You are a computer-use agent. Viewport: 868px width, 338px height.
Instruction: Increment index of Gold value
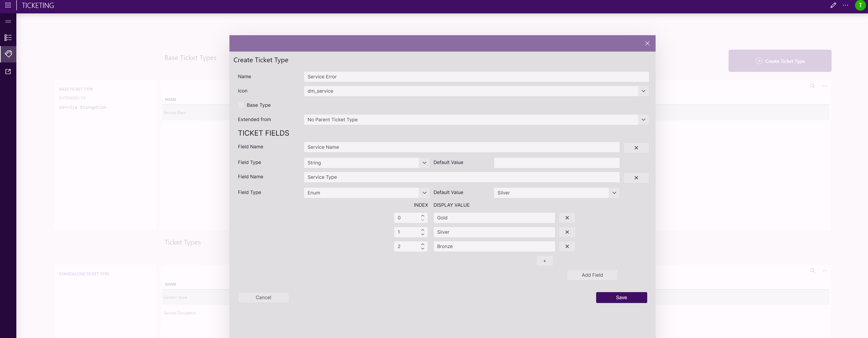(x=422, y=216)
